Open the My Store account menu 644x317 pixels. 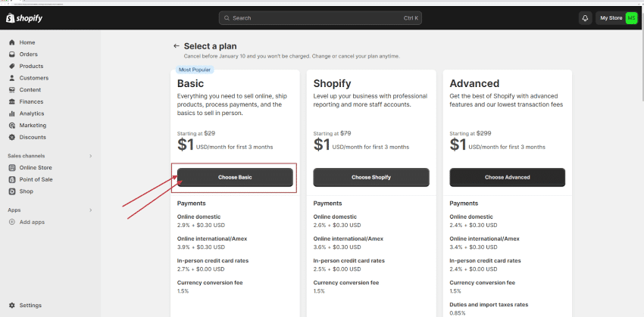[x=617, y=18]
